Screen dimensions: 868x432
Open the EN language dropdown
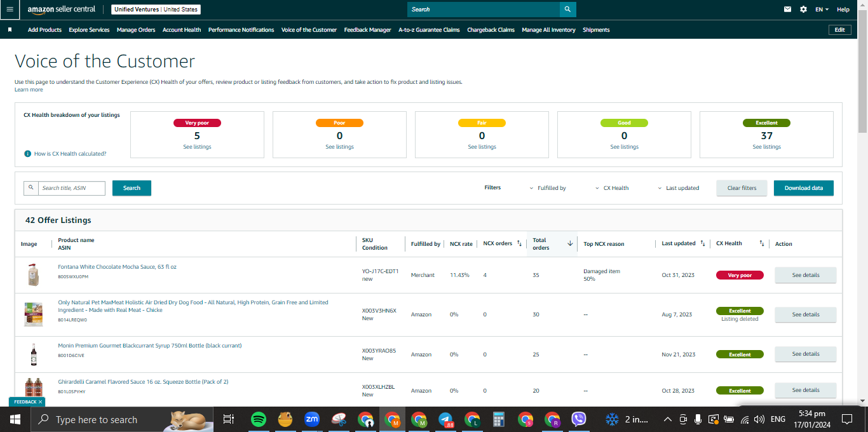(822, 10)
